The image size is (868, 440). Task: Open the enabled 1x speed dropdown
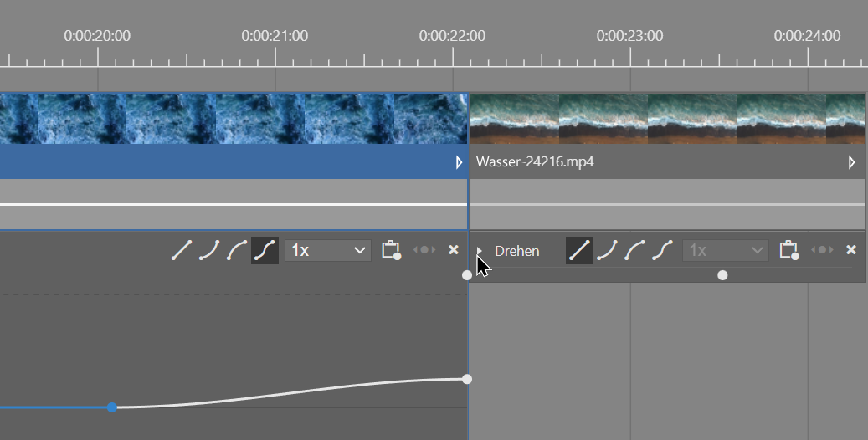pyautogui.click(x=328, y=251)
